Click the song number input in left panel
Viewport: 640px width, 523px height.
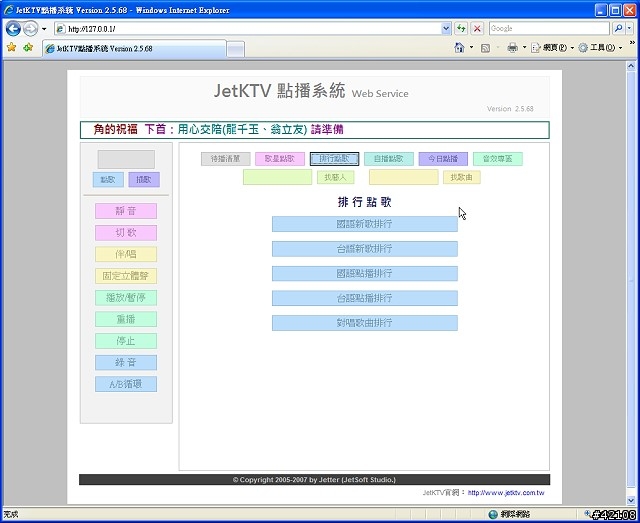click(x=126, y=159)
